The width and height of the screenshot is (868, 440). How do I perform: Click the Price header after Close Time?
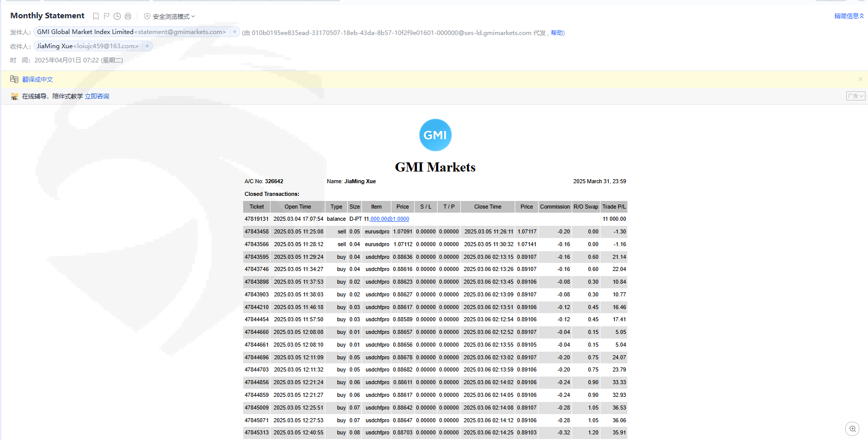point(527,207)
